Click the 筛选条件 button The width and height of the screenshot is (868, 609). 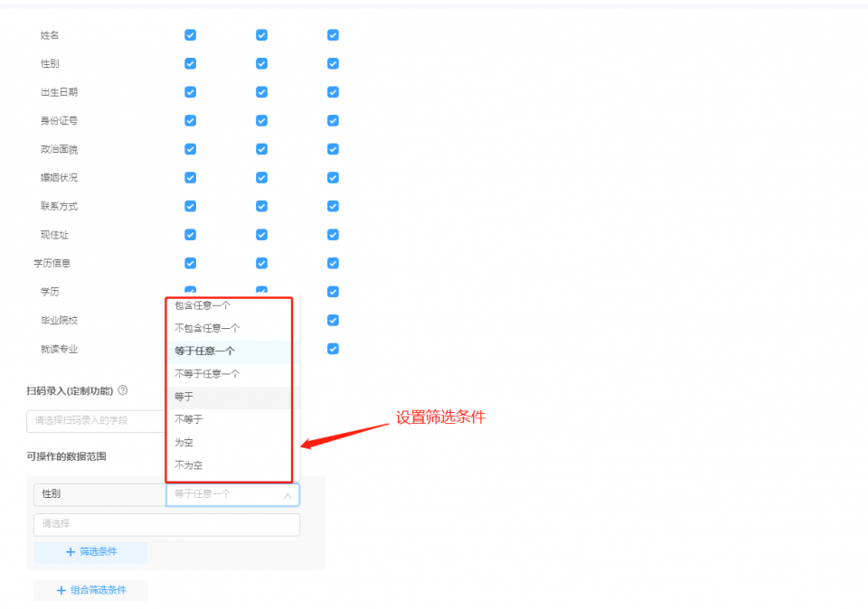(x=90, y=552)
